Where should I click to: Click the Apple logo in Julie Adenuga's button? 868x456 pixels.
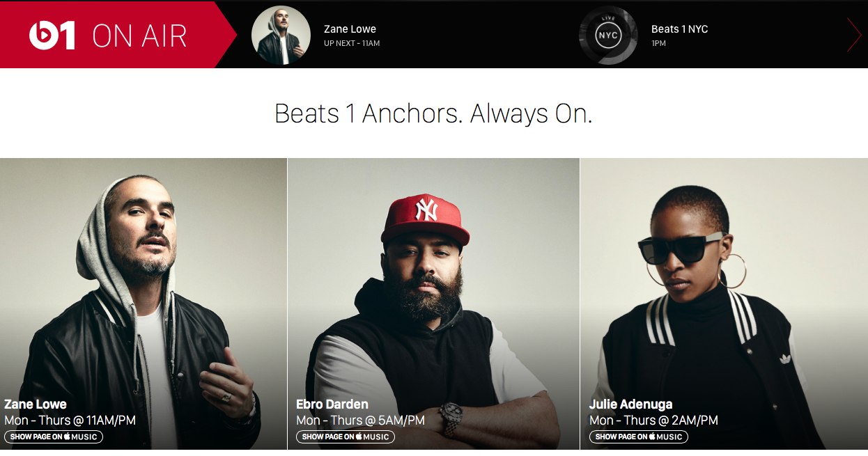coord(653,437)
